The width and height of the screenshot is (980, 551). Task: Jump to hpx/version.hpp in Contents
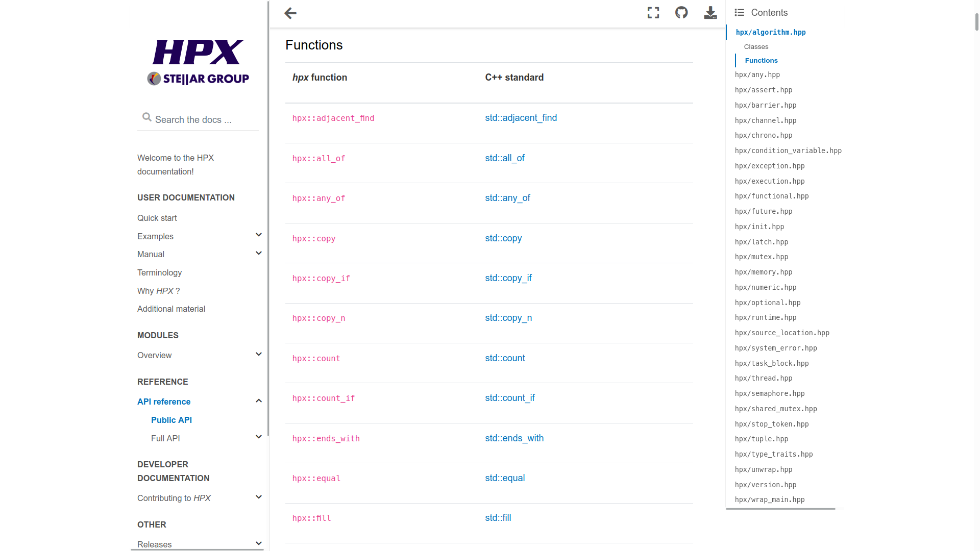point(766,485)
